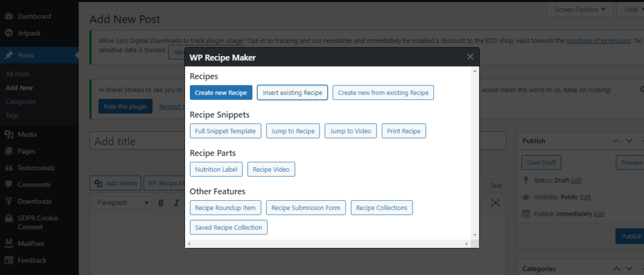Click Create new from existing Recipe

coord(383,93)
